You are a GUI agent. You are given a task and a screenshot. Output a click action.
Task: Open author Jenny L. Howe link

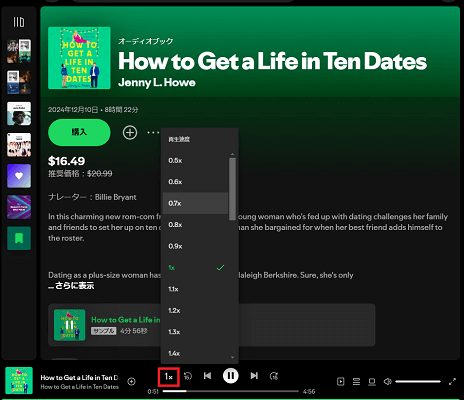157,82
